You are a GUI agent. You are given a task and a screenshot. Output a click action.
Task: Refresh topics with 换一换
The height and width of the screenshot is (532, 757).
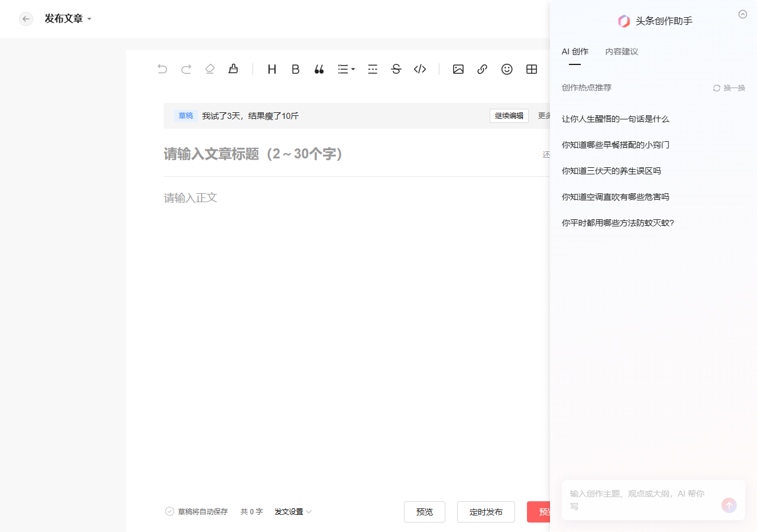(x=729, y=88)
